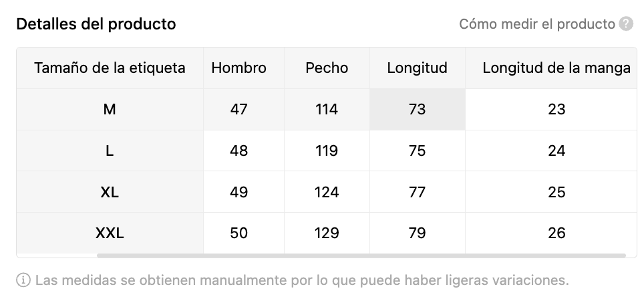The image size is (644, 297).
Task: Select the XXL size row label
Action: [110, 233]
